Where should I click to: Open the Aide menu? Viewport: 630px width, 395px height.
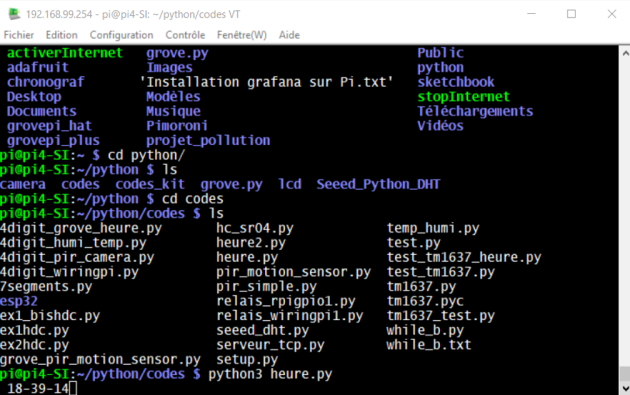tap(289, 35)
